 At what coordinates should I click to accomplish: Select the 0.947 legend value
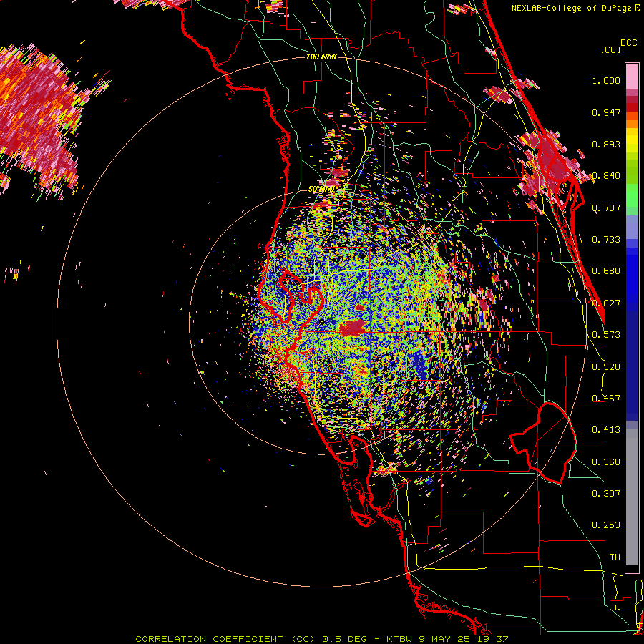click(606, 112)
